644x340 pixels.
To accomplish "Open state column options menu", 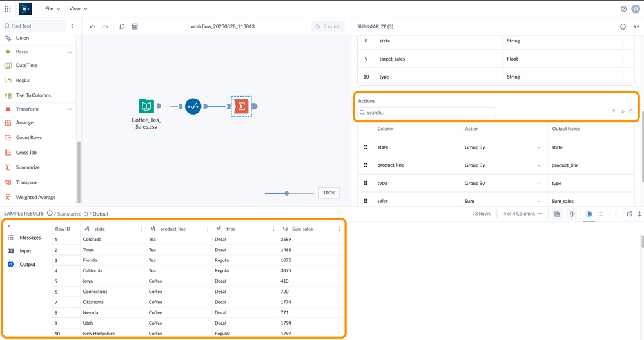I will (142, 229).
